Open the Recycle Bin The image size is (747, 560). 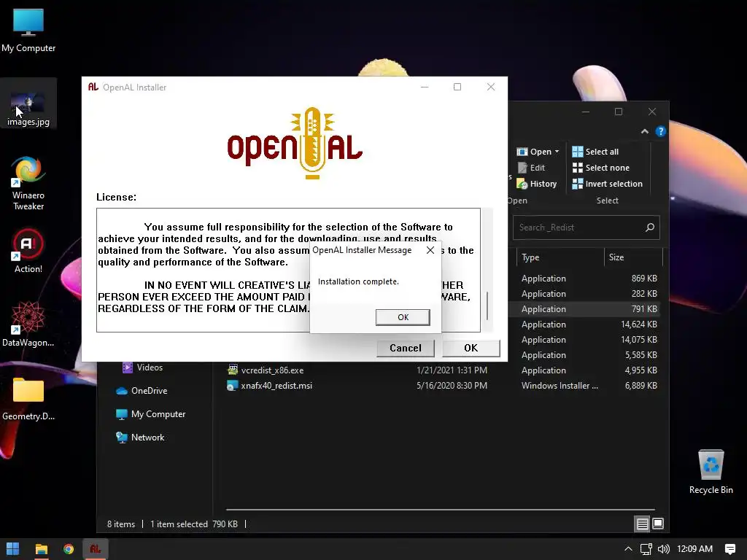(711, 472)
